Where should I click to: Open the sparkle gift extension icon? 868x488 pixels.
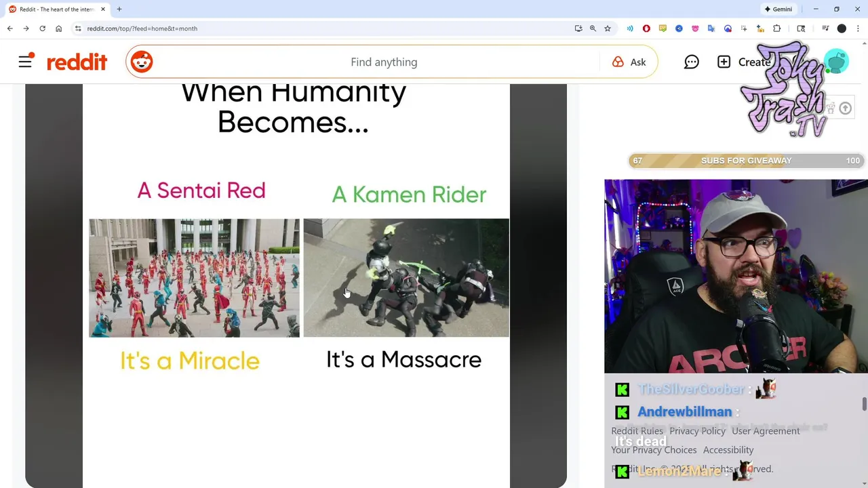tap(760, 28)
